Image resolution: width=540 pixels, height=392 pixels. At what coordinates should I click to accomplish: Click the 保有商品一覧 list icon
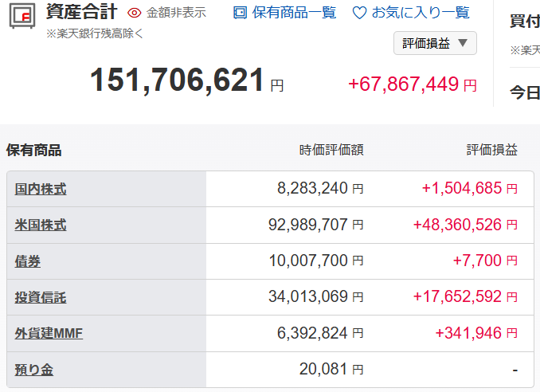[240, 13]
